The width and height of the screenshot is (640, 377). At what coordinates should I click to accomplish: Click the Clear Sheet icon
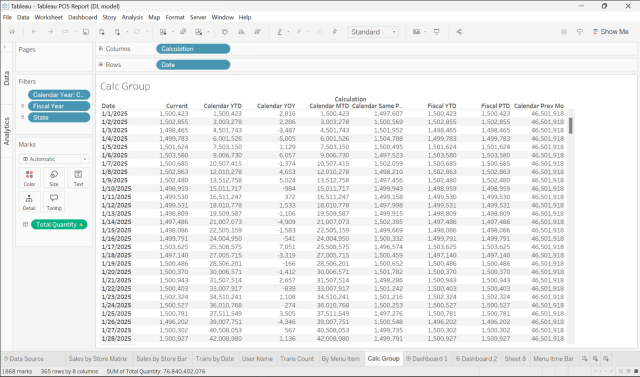(x=199, y=32)
